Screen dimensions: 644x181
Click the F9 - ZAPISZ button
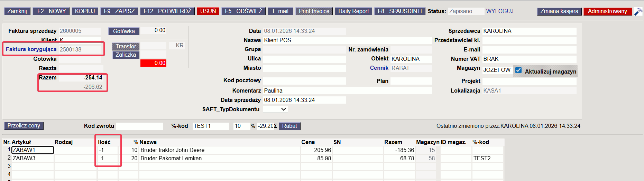coord(119,11)
